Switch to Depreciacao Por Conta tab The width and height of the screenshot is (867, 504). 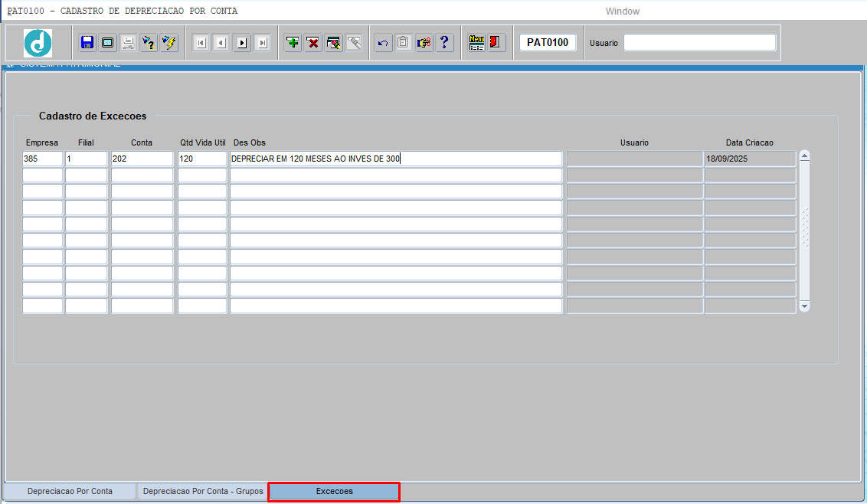[70, 491]
